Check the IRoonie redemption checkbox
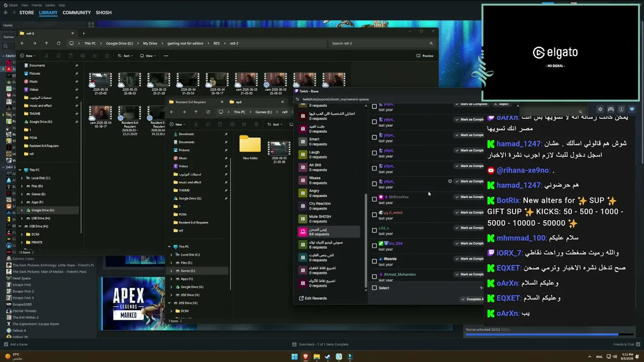The image size is (644, 362). [374, 261]
